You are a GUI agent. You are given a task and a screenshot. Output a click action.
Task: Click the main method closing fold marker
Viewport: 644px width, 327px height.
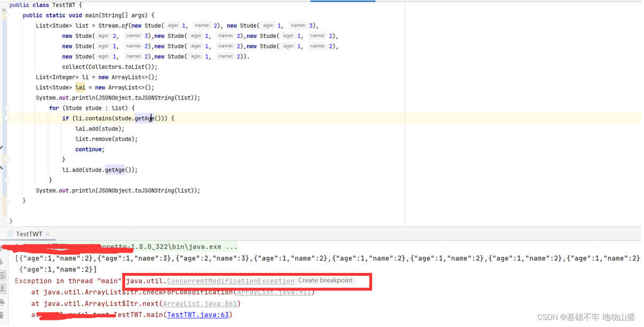coord(6,201)
